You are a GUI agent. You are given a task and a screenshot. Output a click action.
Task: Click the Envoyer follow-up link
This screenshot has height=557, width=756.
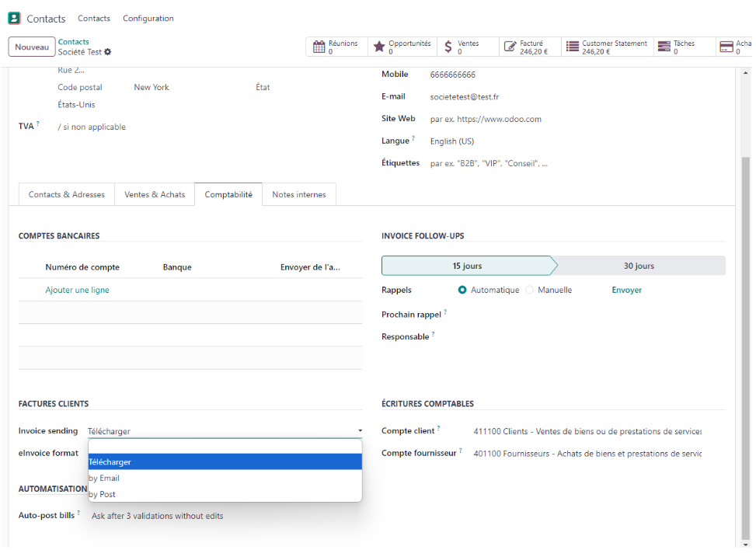click(627, 290)
